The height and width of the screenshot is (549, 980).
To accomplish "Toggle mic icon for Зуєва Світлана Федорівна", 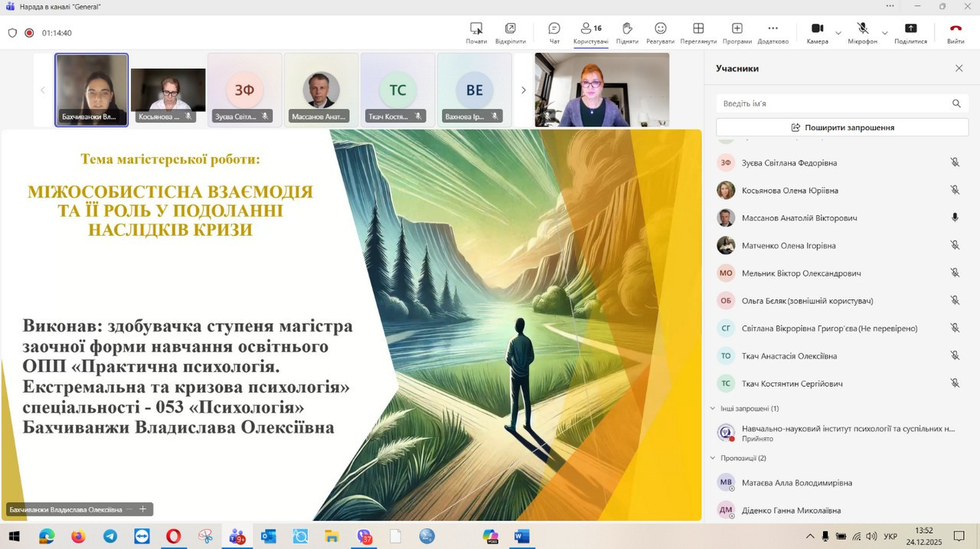I will point(955,162).
